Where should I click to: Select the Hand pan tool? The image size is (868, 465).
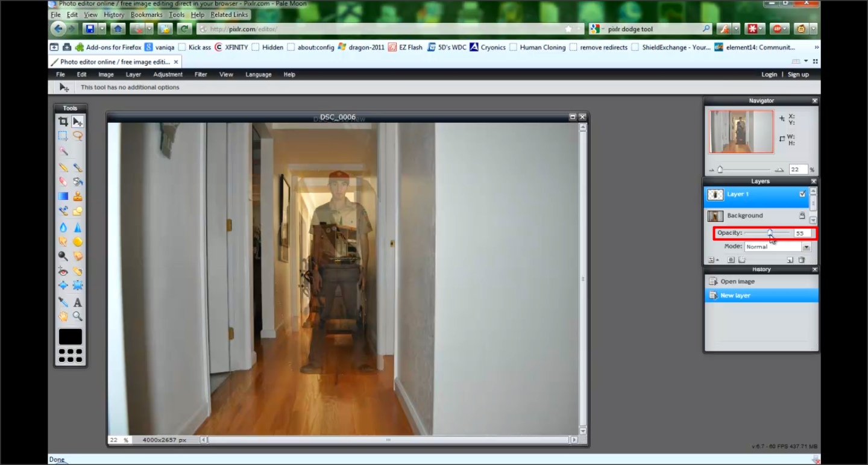coord(63,316)
